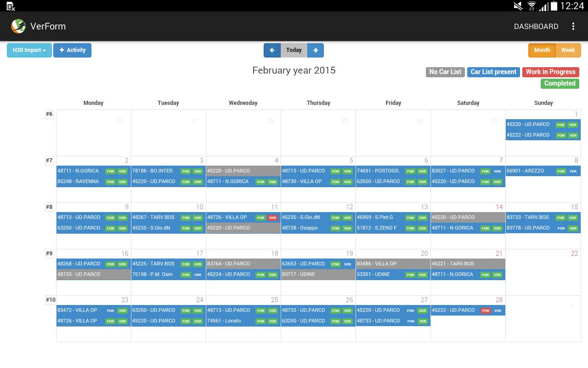Expand week #10 row label

(x=51, y=300)
